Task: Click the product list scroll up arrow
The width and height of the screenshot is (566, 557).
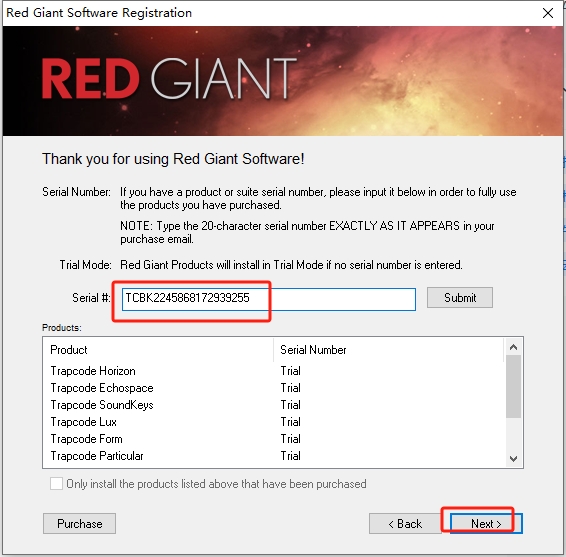Action: click(513, 347)
